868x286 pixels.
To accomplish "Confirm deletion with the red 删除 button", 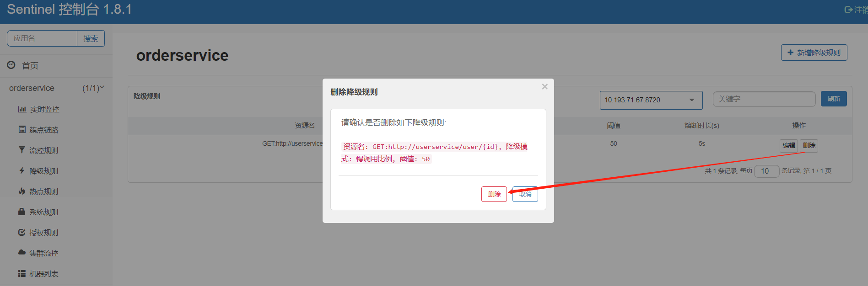I will click(494, 194).
